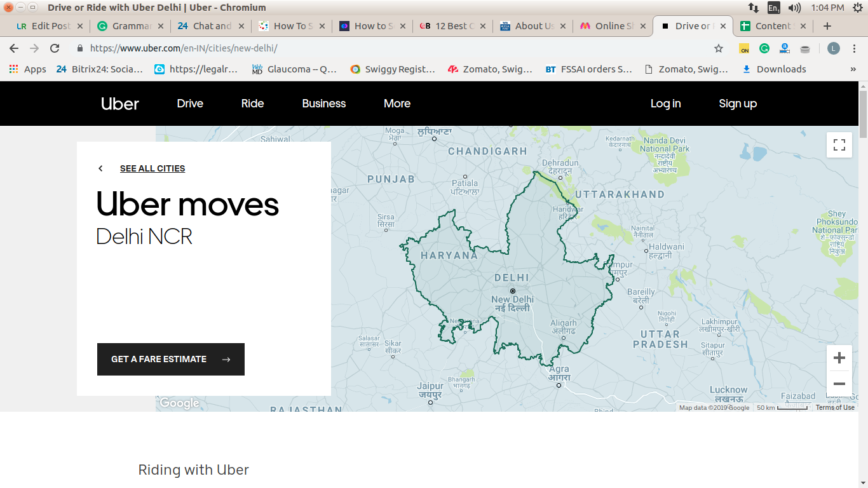Click the blue 'a' extension icon in the toolbar

pyautogui.click(x=785, y=48)
